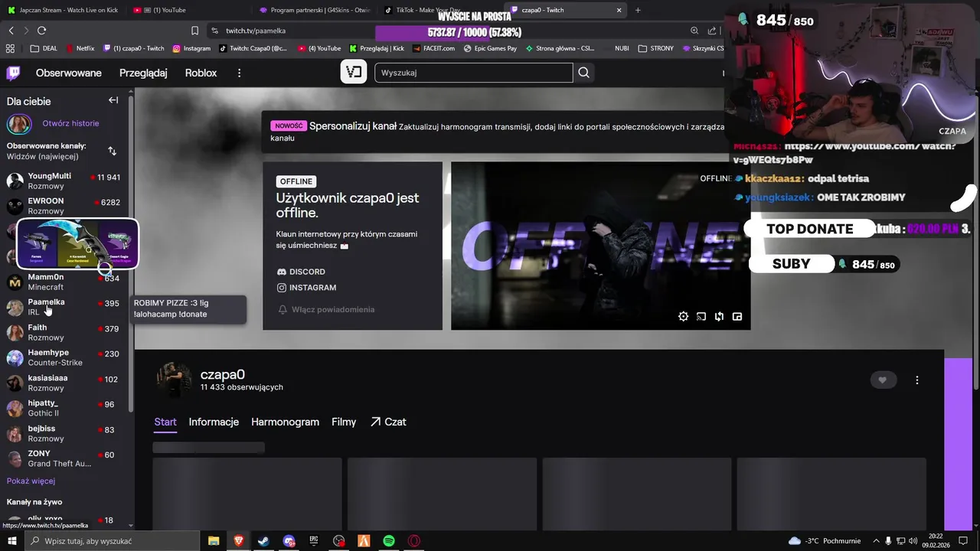This screenshot has width=980, height=551.
Task: Open Mamm0n Minecraft channel
Action: [x=65, y=282]
